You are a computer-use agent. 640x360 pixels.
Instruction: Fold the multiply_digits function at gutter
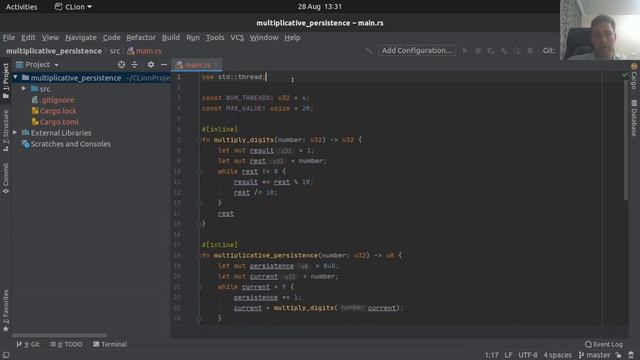(199, 140)
